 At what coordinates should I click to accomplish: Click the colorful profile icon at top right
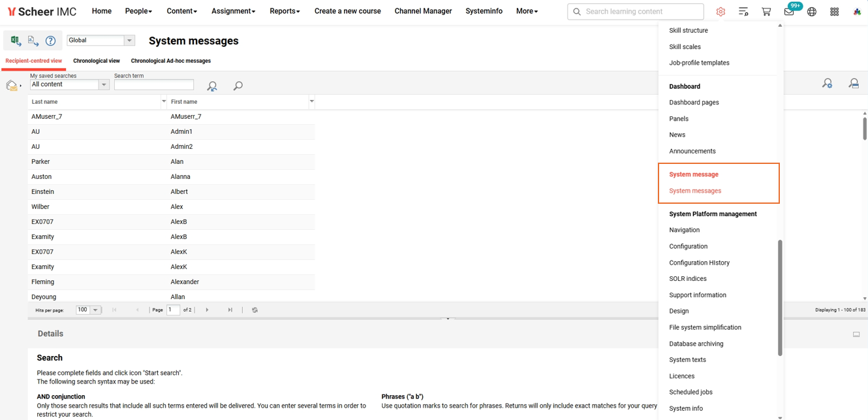coord(857,12)
